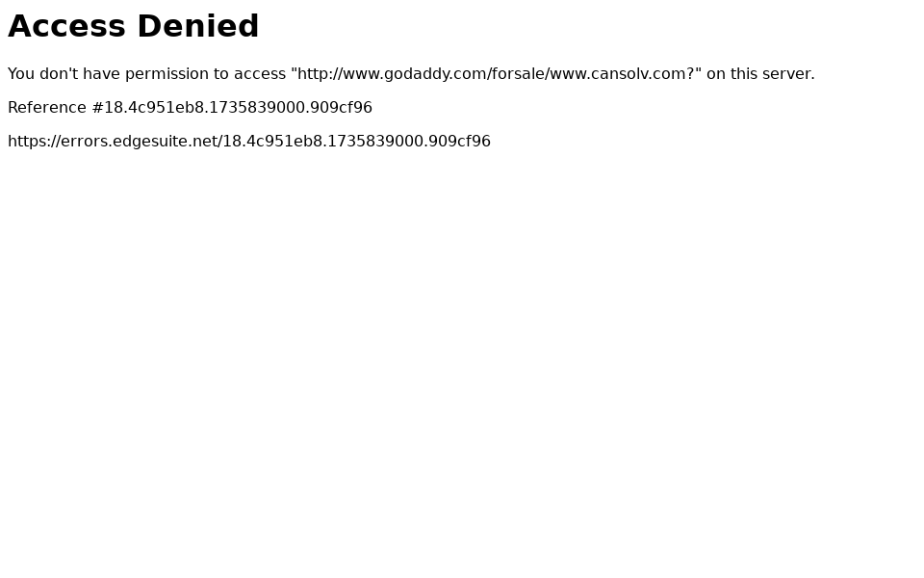924x578 pixels.
Task: Click the "https://" prefix of edgesuite link
Action: 35,142
